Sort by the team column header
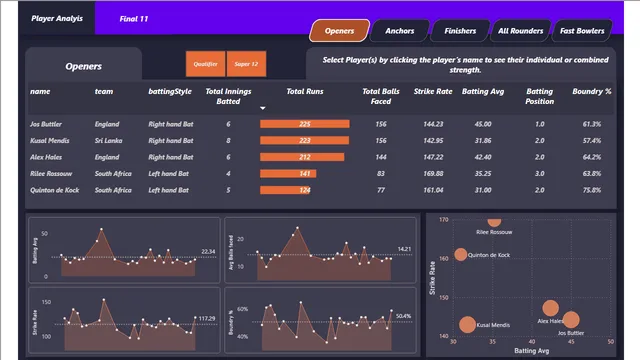This screenshot has width=640, height=360. coord(104,91)
